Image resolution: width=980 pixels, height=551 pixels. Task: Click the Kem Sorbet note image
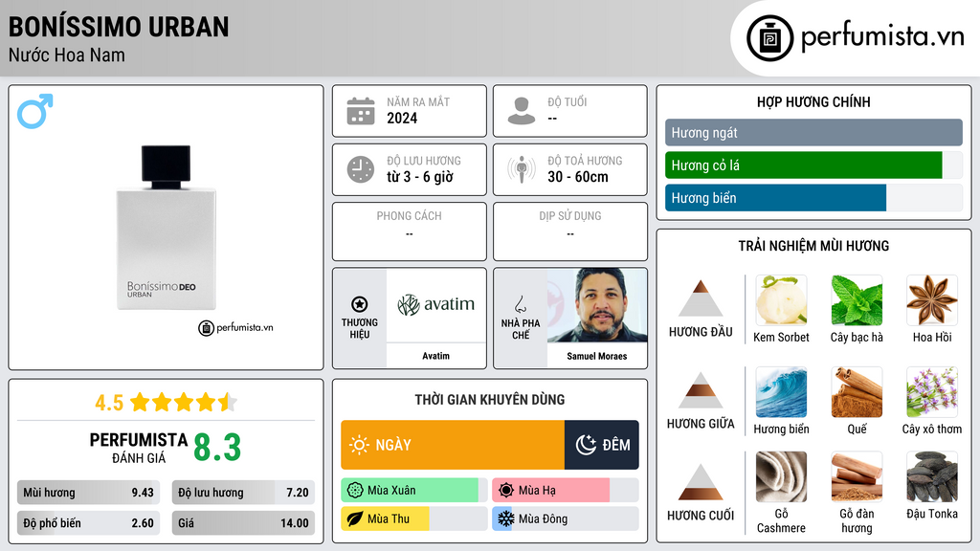click(781, 300)
